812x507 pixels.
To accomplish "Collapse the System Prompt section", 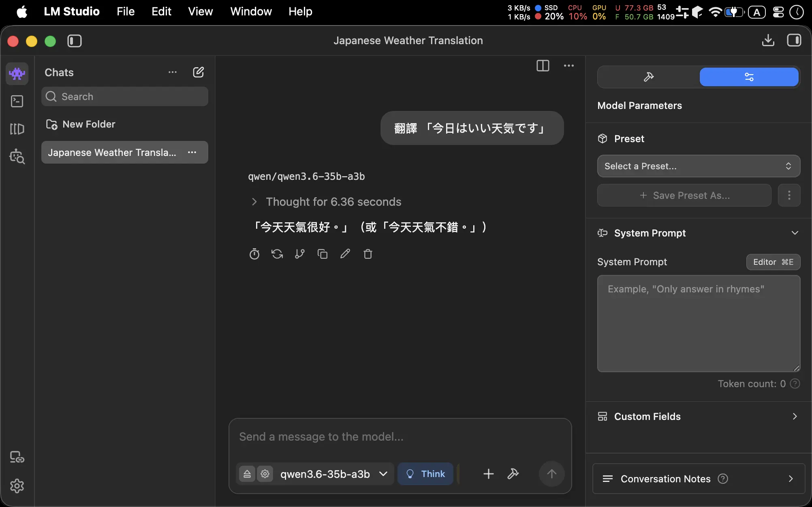I will (795, 233).
